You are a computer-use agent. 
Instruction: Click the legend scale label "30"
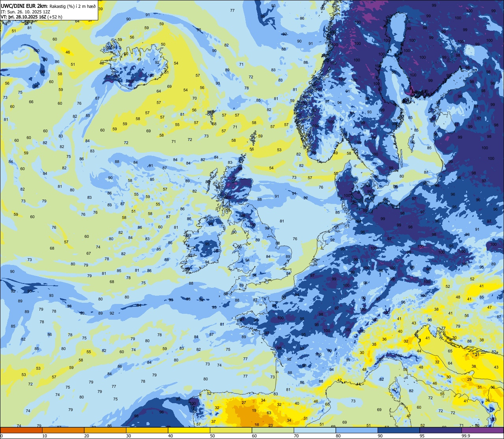coord(128,436)
